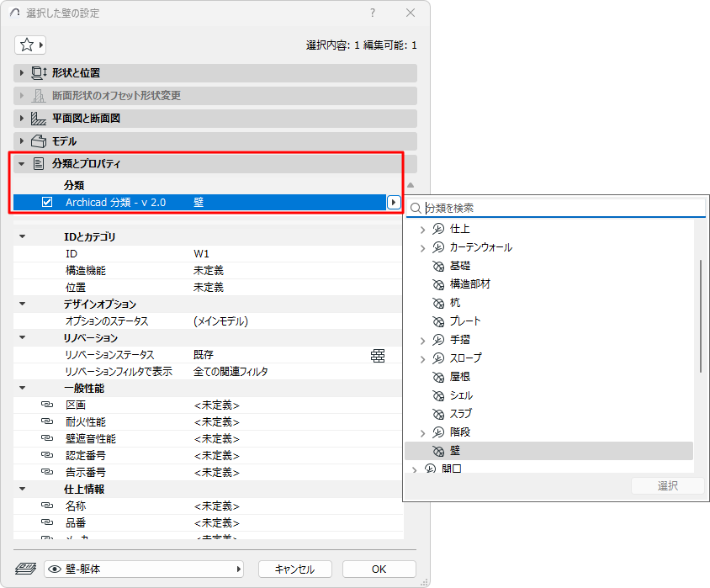Click the ID value W1
This screenshot has width=710, height=588.
tap(202, 253)
